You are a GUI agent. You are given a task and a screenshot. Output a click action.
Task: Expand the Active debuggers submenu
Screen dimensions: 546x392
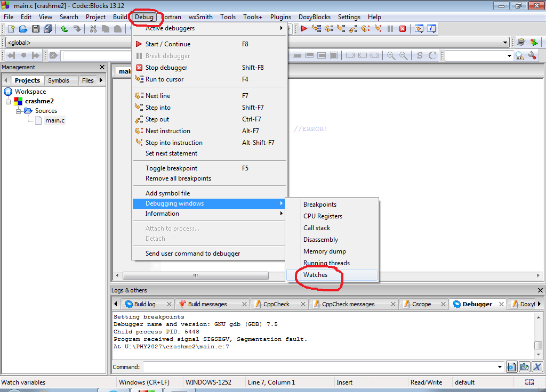[x=209, y=28]
